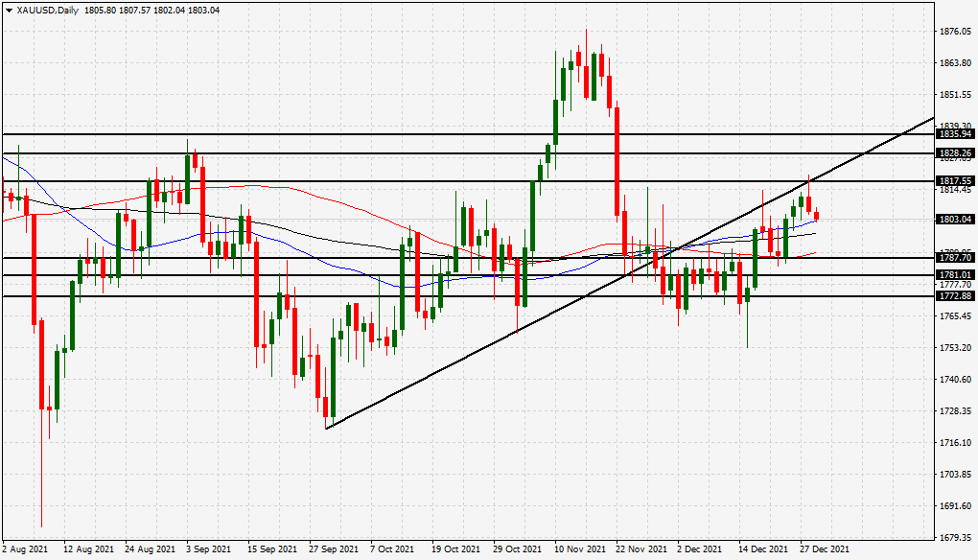Click the 1679.35 price axis value

point(956,538)
